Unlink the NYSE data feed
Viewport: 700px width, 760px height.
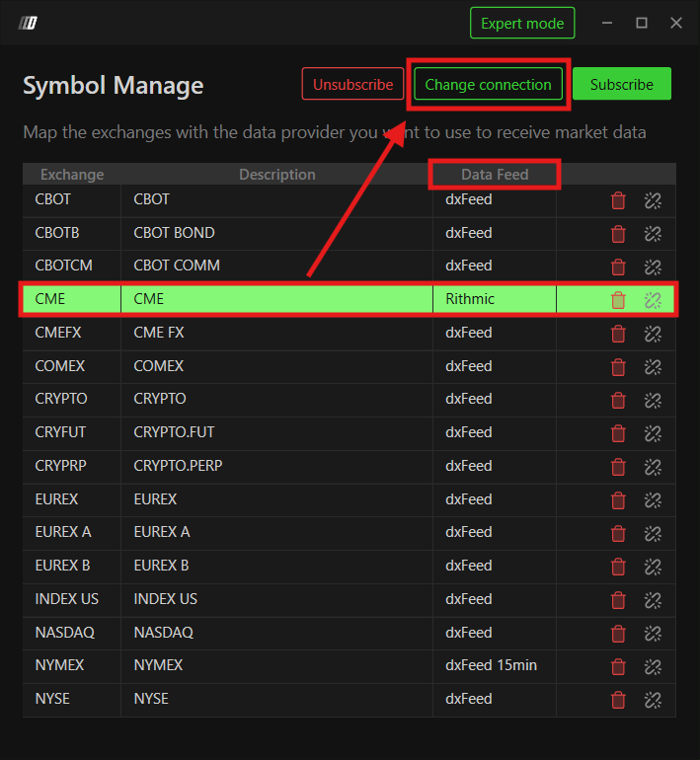pyautogui.click(x=653, y=700)
